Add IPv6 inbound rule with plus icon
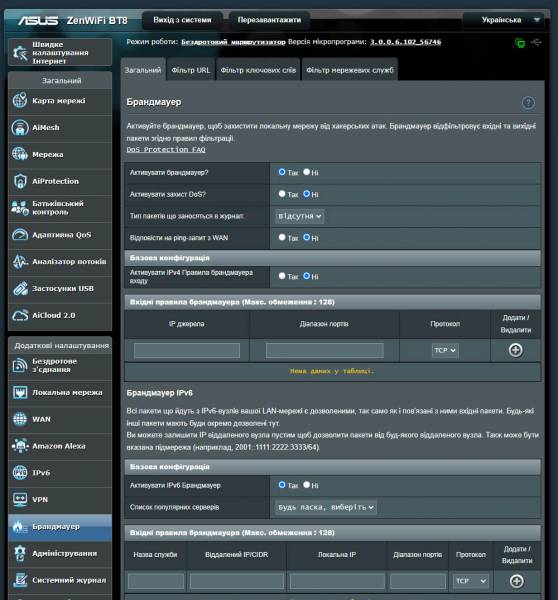This screenshot has height=600, width=558. pyautogui.click(x=517, y=581)
